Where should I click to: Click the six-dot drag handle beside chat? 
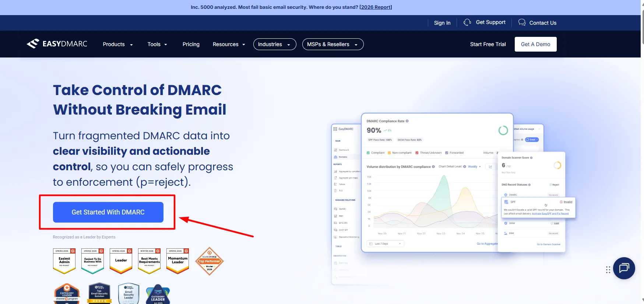coord(608,270)
